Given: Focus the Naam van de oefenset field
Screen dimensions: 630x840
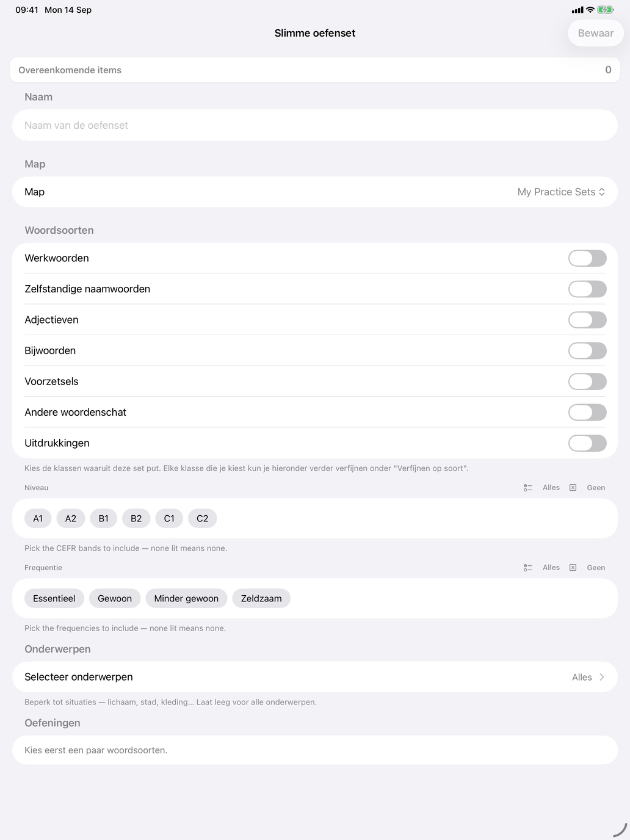Looking at the screenshot, I should point(315,125).
